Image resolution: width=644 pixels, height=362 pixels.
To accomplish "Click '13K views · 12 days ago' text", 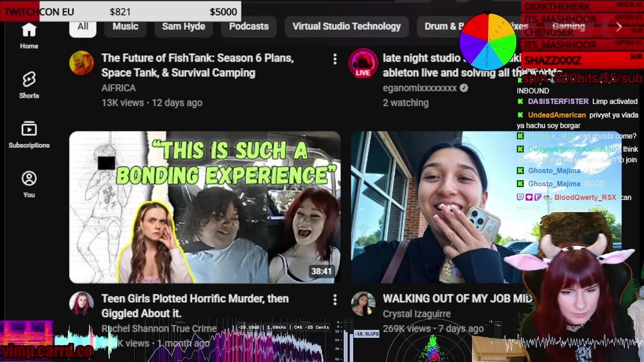I will pos(152,103).
